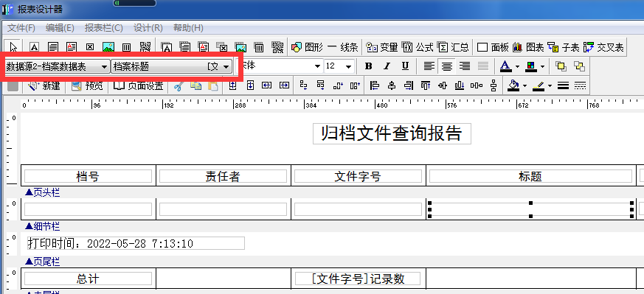This screenshot has height=294, width=644.
Task: Add a 变量 variable element
Action: pyautogui.click(x=382, y=48)
